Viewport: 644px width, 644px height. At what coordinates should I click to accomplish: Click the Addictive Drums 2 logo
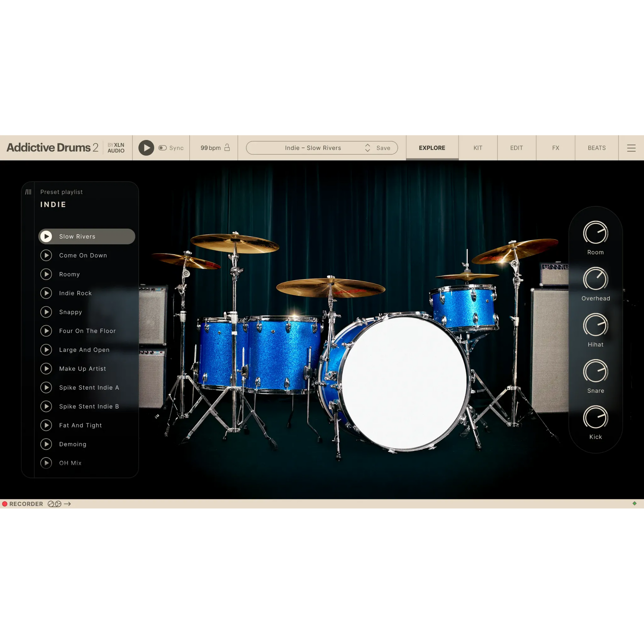(52, 147)
